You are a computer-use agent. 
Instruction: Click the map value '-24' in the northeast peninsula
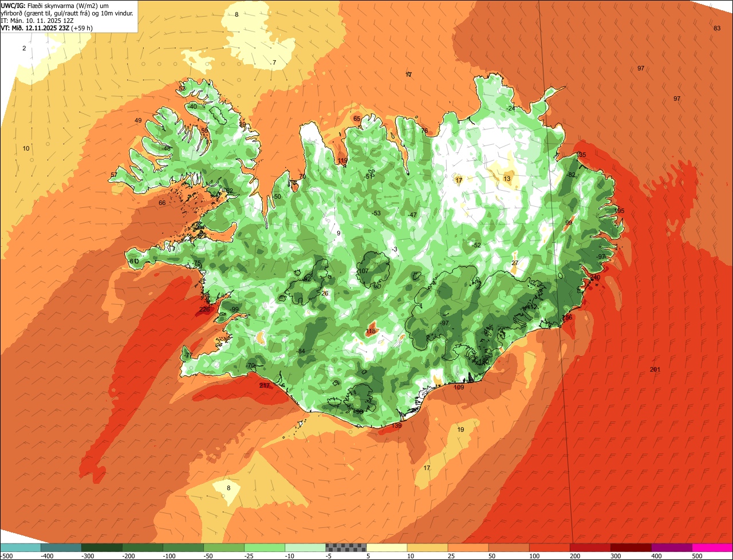click(x=511, y=108)
